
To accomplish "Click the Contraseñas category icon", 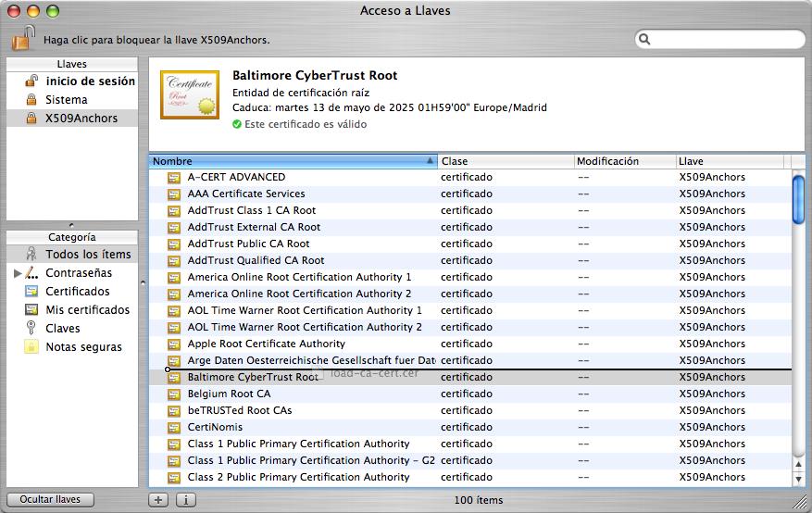I will click(x=31, y=272).
